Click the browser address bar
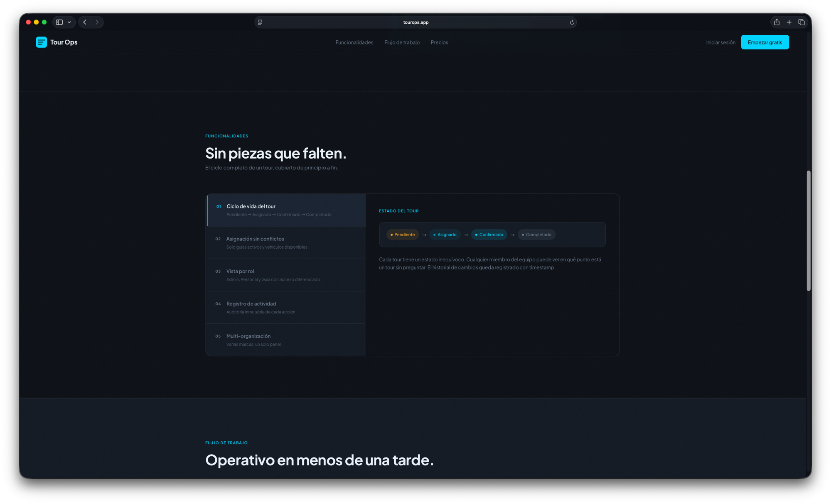 [415, 22]
